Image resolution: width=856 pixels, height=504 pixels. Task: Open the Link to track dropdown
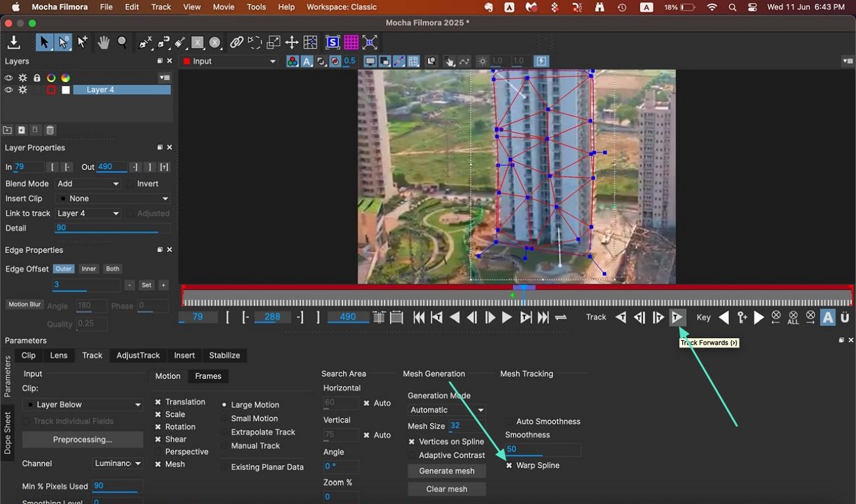click(88, 214)
